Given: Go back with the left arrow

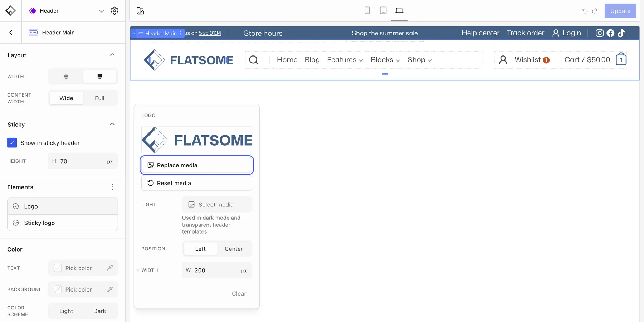Looking at the screenshot, I should [11, 33].
